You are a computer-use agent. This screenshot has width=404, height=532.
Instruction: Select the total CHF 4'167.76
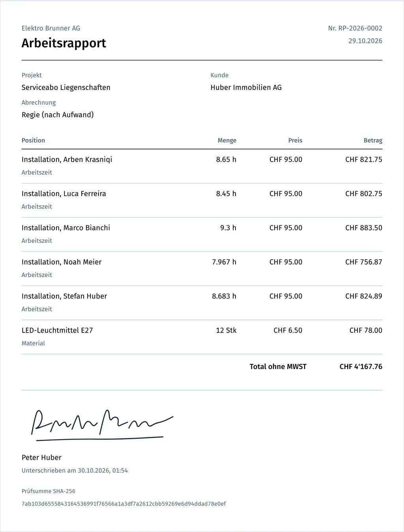click(x=361, y=367)
